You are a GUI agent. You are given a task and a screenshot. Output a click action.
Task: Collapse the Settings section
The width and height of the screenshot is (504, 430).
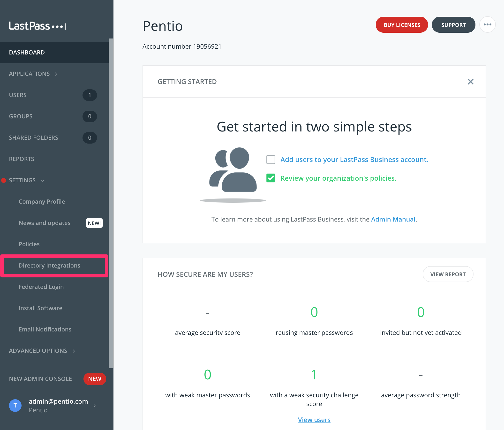[43, 180]
